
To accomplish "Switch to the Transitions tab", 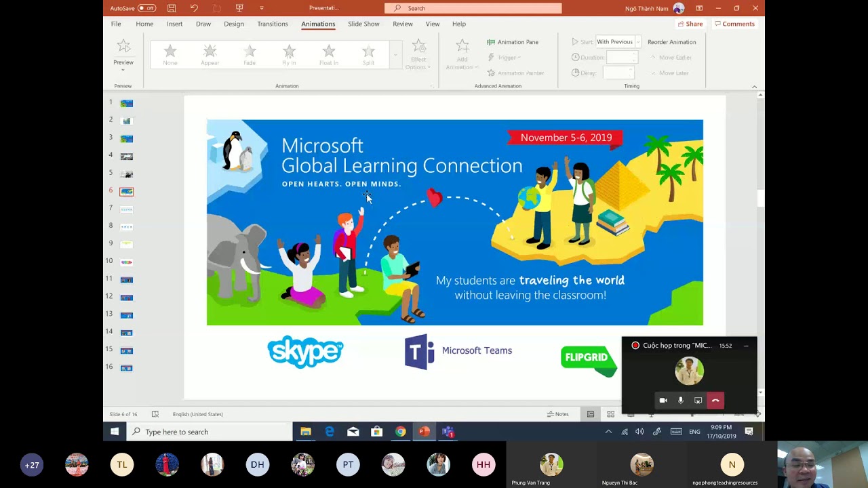I will click(273, 24).
